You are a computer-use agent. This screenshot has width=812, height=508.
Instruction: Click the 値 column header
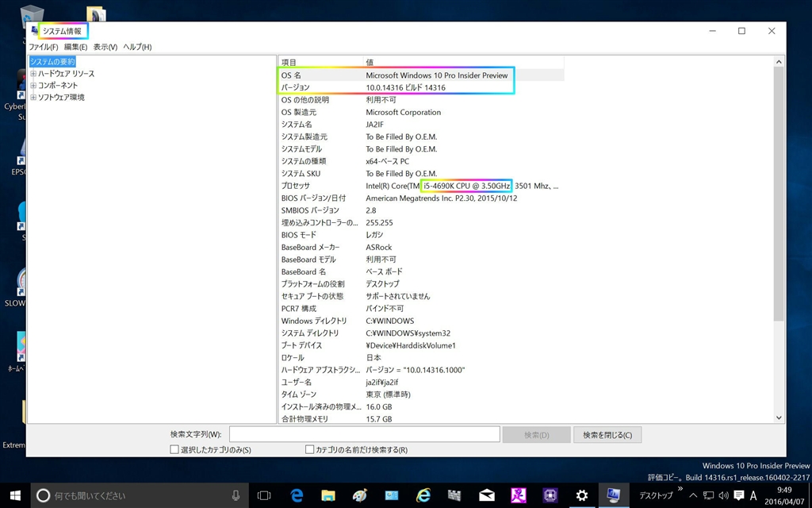coord(463,62)
